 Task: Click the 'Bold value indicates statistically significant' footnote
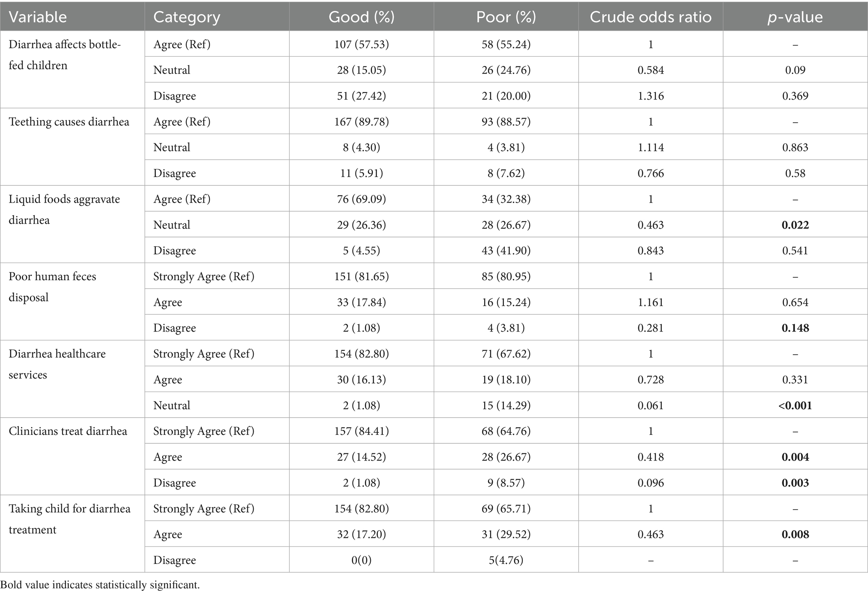click(x=100, y=585)
